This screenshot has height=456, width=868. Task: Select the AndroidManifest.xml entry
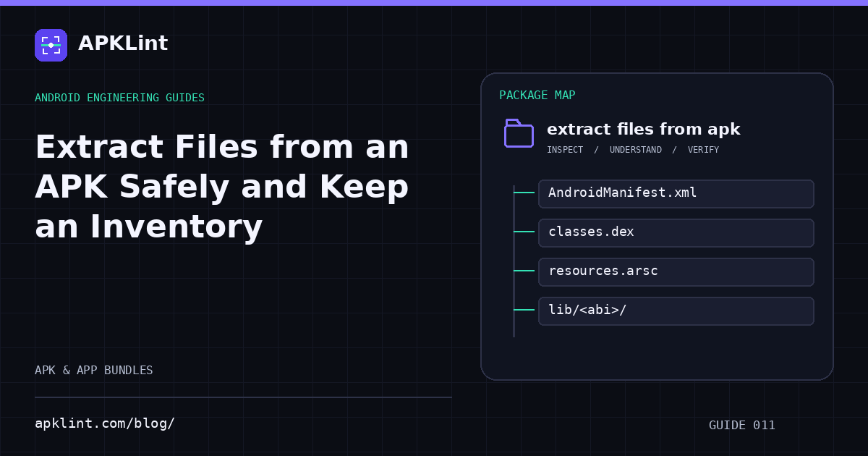pos(676,194)
